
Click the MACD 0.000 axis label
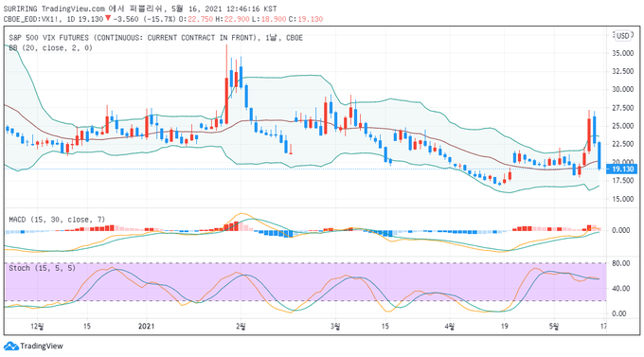pos(621,230)
